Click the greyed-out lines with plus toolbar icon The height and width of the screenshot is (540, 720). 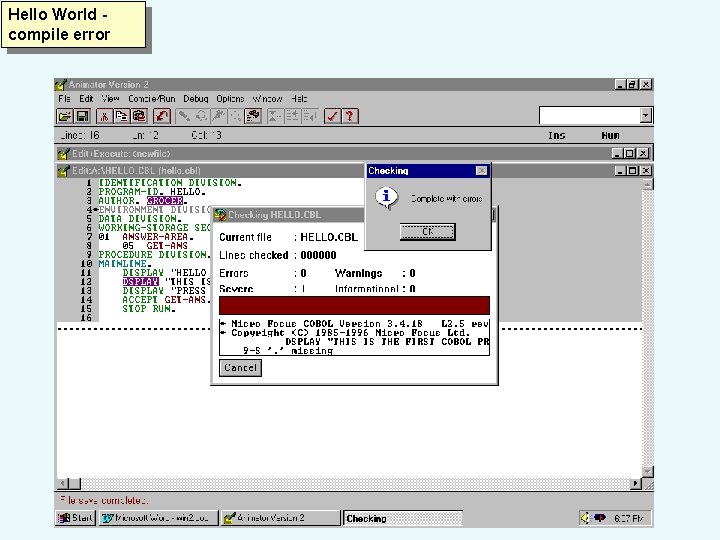point(292,116)
